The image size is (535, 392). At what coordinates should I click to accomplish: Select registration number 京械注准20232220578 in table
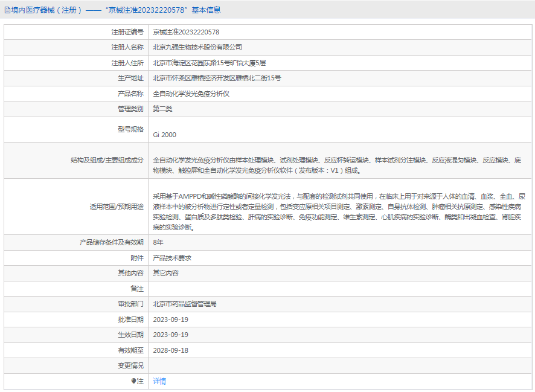[186, 32]
